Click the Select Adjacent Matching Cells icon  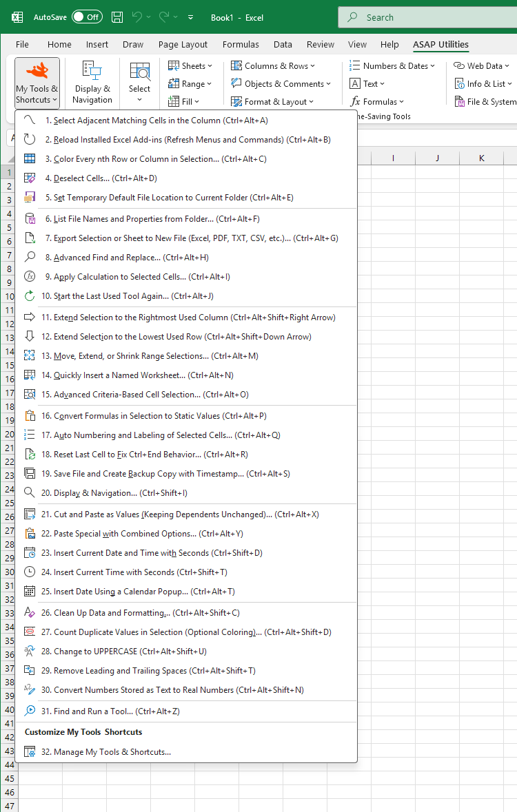pyautogui.click(x=30, y=120)
